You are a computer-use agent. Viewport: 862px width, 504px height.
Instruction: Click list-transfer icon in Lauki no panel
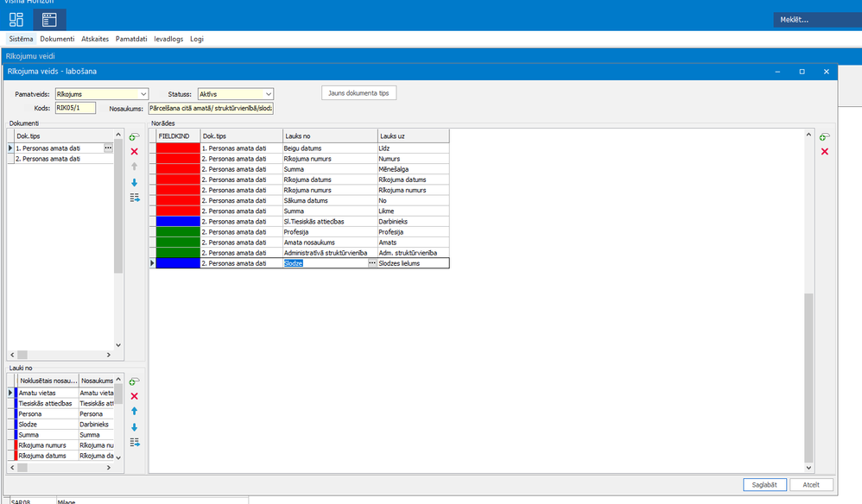(135, 442)
